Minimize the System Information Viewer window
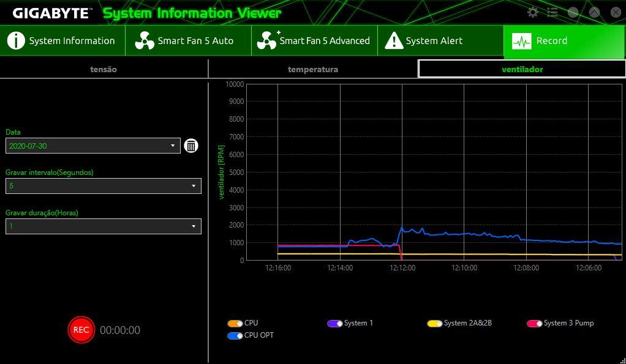The height and width of the screenshot is (364, 626). [573, 13]
